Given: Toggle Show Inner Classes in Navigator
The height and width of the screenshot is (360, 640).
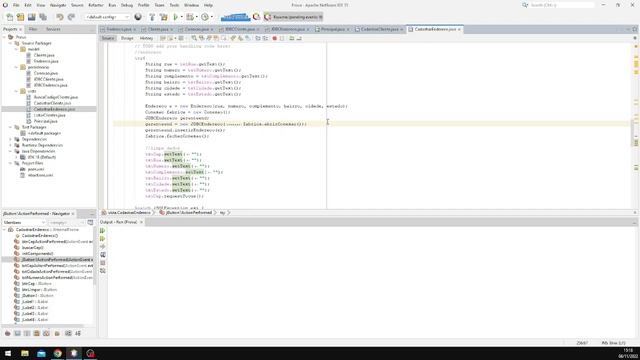Looking at the screenshot, I should coord(47,333).
